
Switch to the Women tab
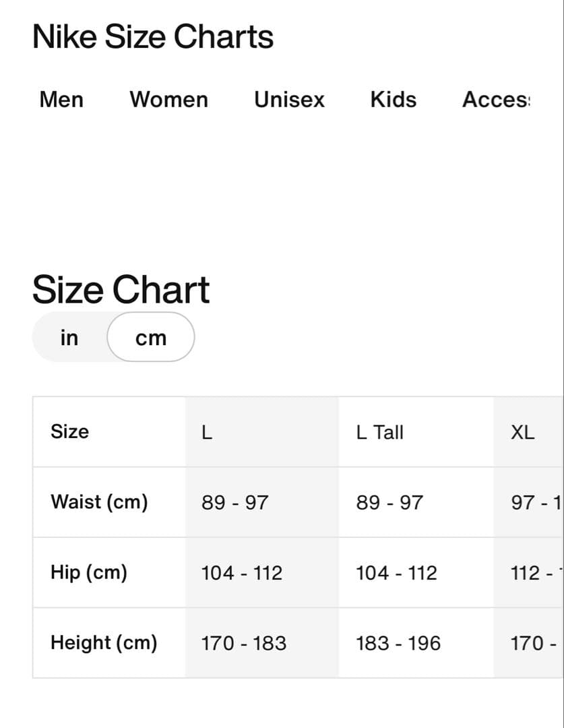pyautogui.click(x=168, y=100)
